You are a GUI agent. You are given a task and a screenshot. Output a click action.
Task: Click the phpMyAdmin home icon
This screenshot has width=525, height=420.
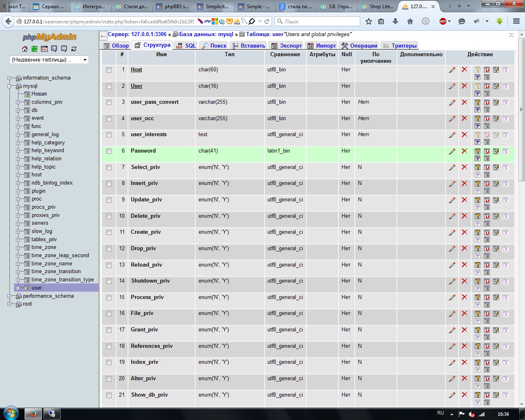click(x=25, y=49)
